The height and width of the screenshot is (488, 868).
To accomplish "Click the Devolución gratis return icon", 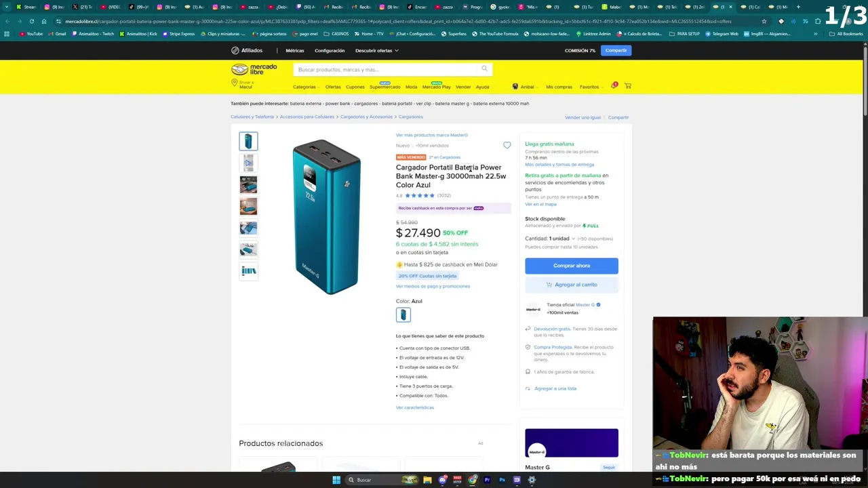I will 528,329.
